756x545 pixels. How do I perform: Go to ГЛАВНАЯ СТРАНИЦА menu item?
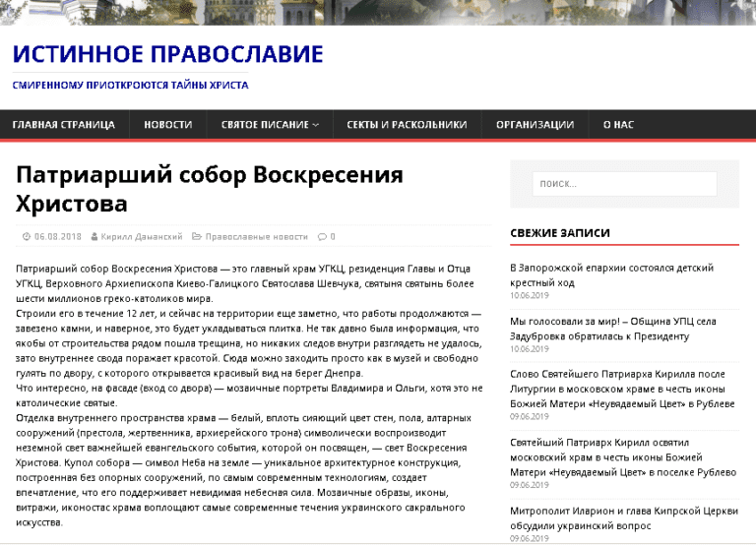(64, 125)
